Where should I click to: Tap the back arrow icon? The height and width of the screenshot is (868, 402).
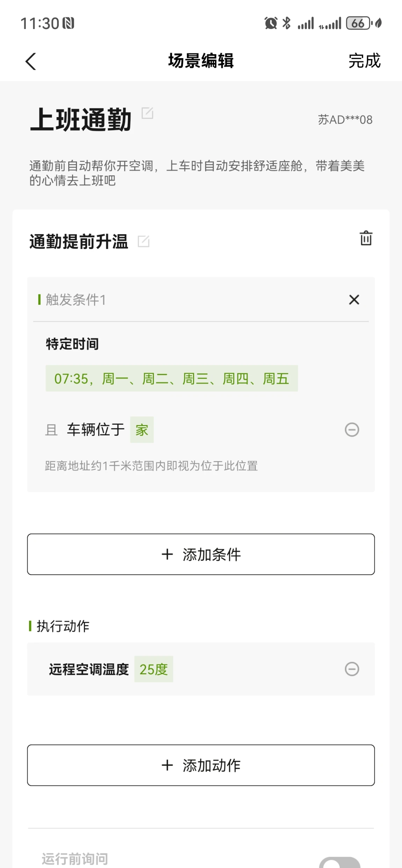click(31, 61)
